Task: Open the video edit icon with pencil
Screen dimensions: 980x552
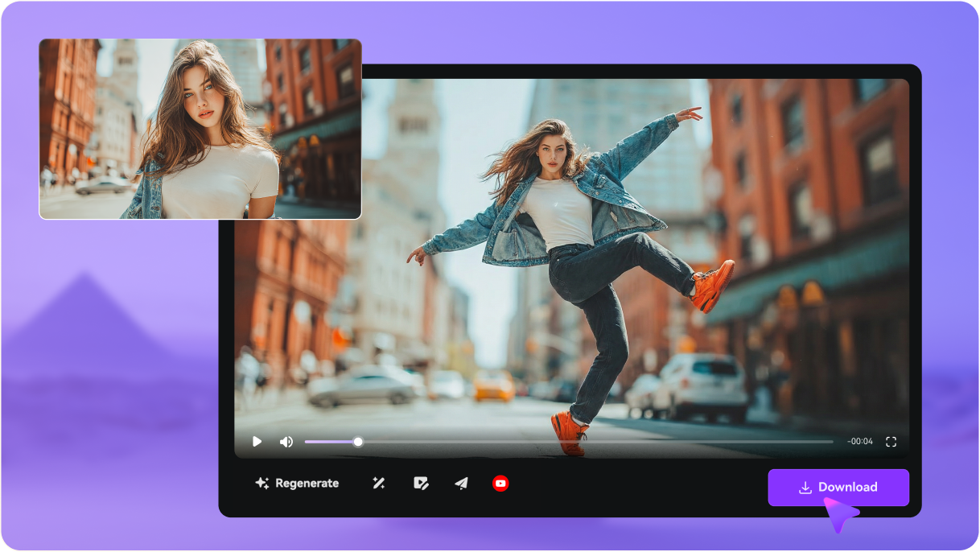Action: [420, 484]
